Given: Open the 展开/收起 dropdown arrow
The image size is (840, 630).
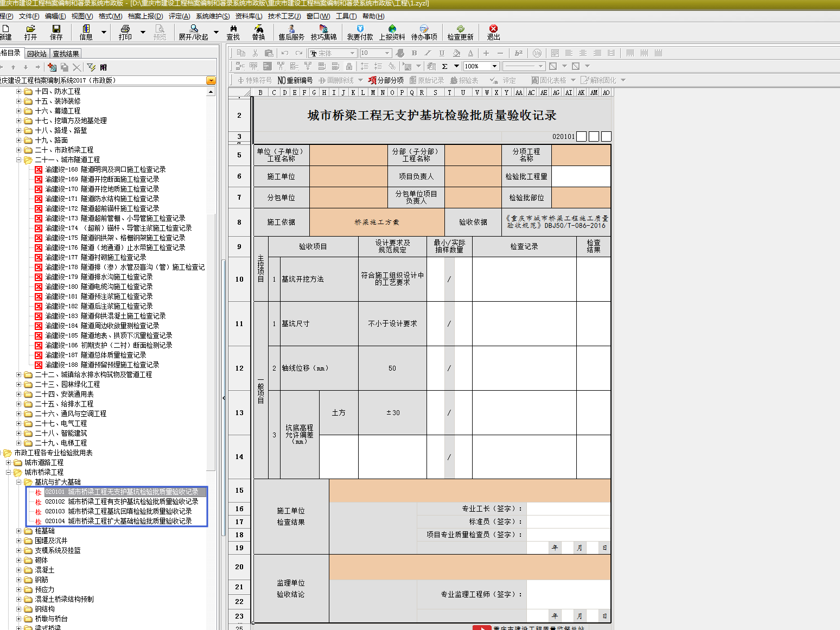Looking at the screenshot, I should tap(216, 32).
